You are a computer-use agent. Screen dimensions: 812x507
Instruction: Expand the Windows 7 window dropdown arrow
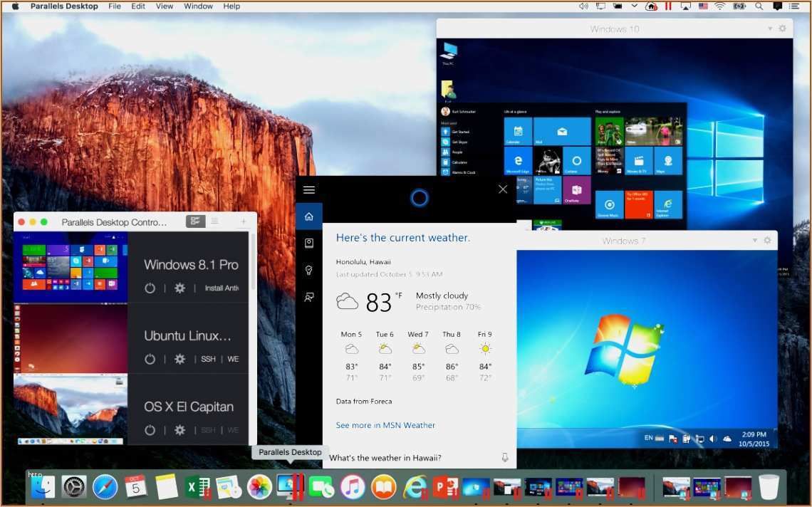754,240
